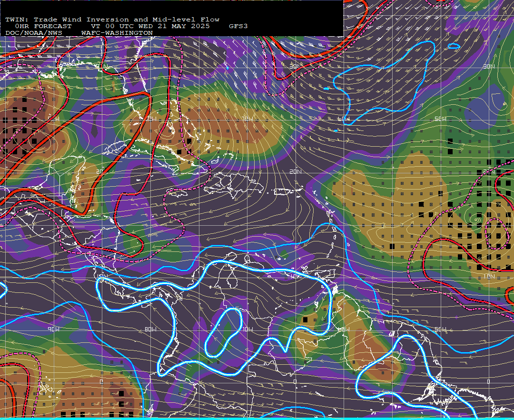
Task: Click the "50W" longitude label off the Guianas coast
Action: pos(440,329)
